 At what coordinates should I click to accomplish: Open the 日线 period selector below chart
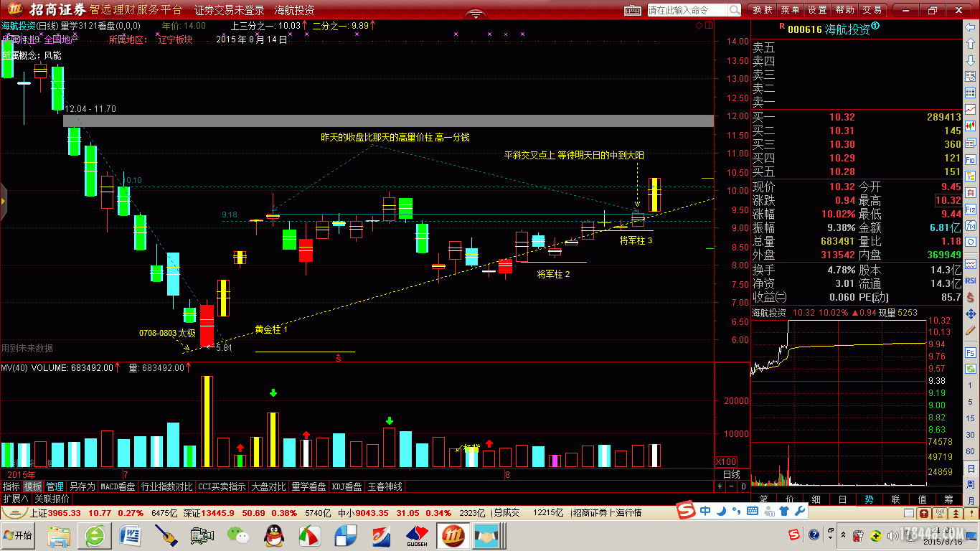[x=731, y=474]
